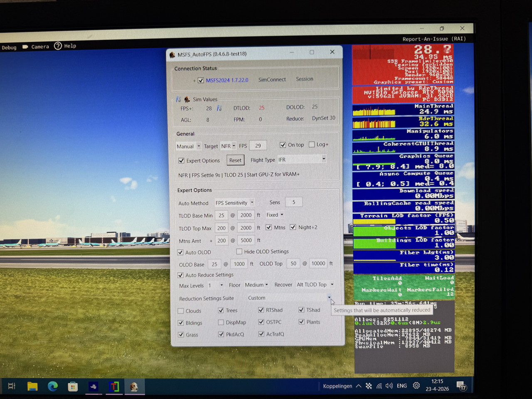Open Task View on the taskbar
The image size is (532, 399).
pyautogui.click(x=12, y=386)
